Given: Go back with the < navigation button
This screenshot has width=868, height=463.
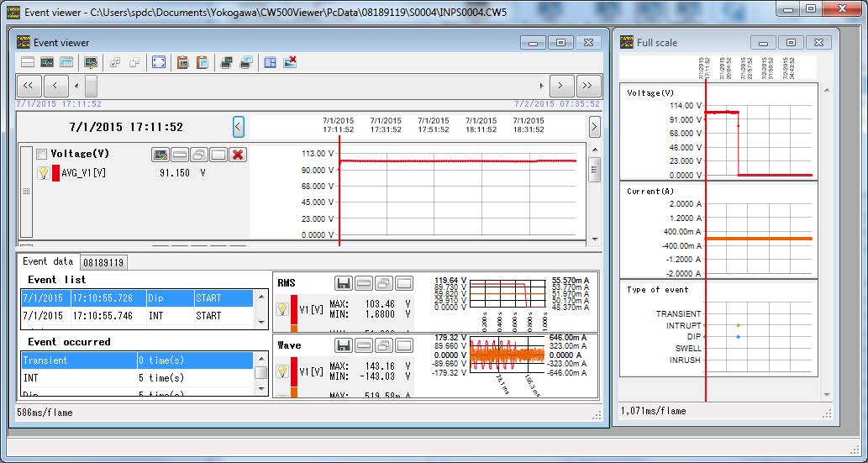Looking at the screenshot, I should tap(55, 86).
